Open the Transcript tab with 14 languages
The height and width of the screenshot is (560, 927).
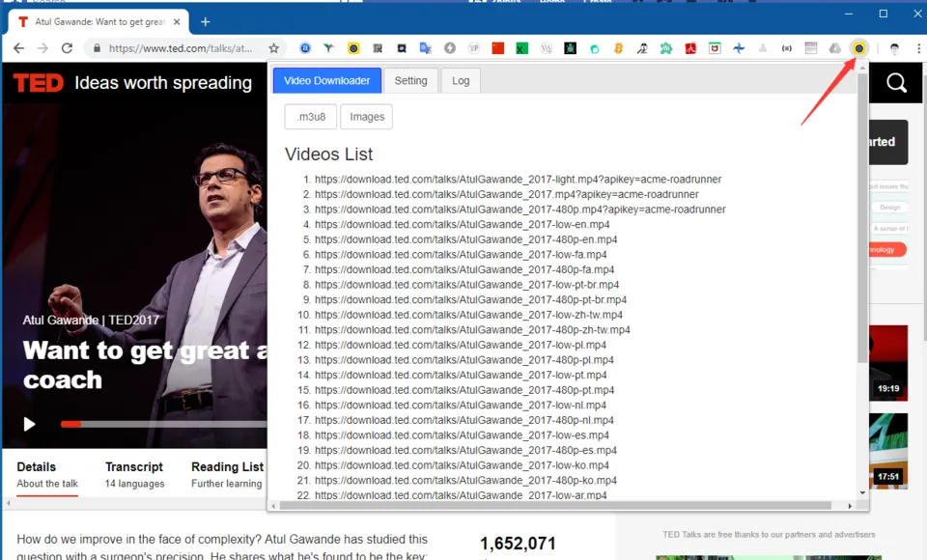(135, 475)
